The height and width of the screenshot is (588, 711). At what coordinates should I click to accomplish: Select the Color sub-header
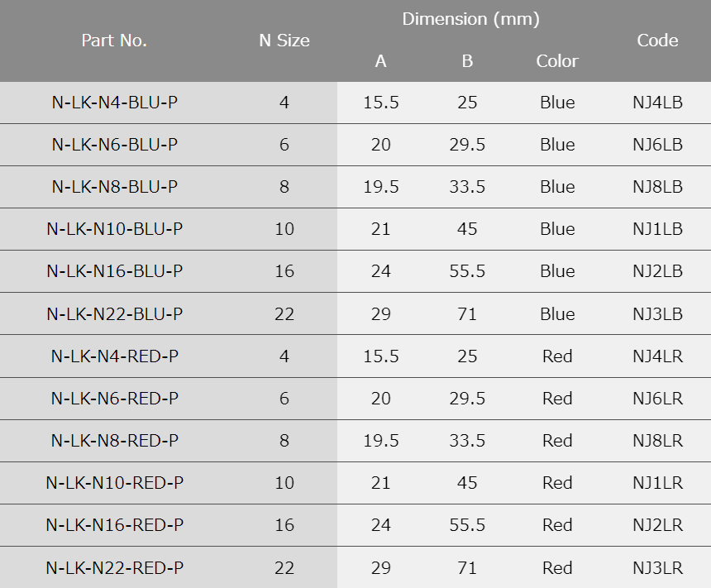pyautogui.click(x=557, y=61)
